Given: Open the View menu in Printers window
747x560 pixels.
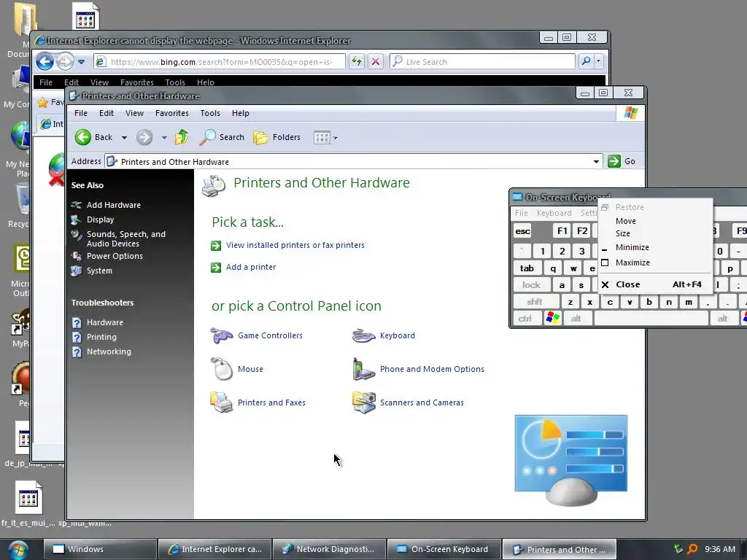Looking at the screenshot, I should point(134,113).
